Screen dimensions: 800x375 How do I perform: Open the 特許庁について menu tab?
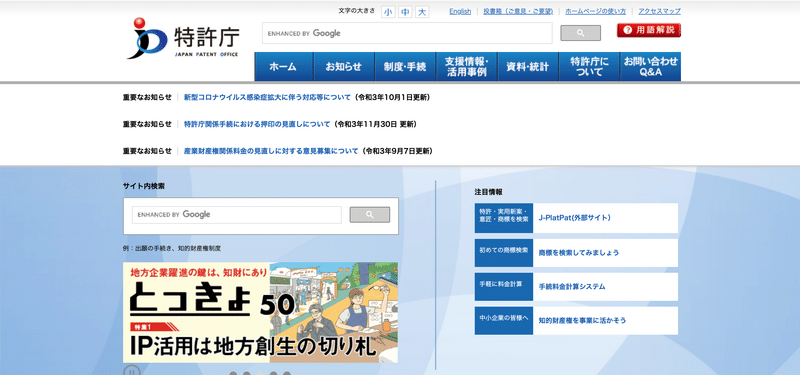coord(589,67)
